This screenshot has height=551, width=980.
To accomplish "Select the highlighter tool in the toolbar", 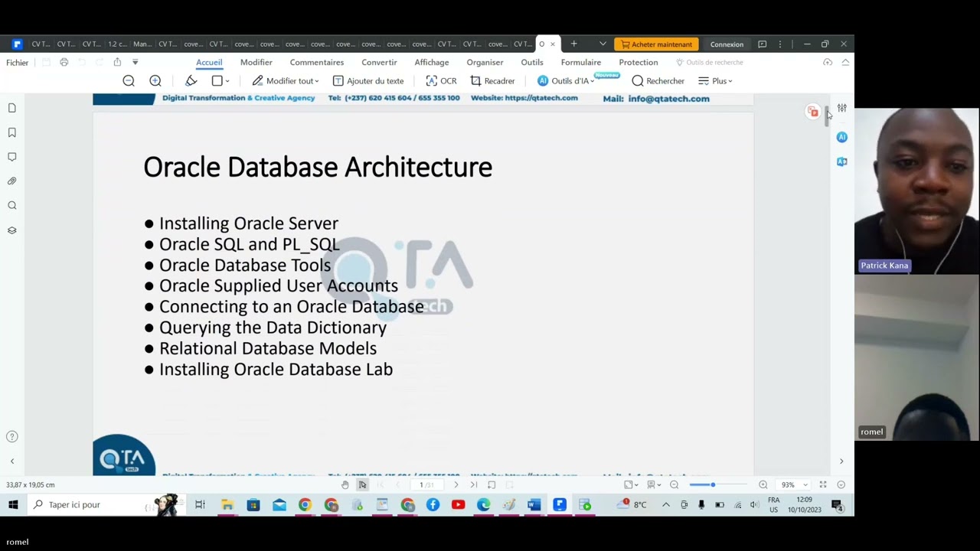I will pos(191,80).
